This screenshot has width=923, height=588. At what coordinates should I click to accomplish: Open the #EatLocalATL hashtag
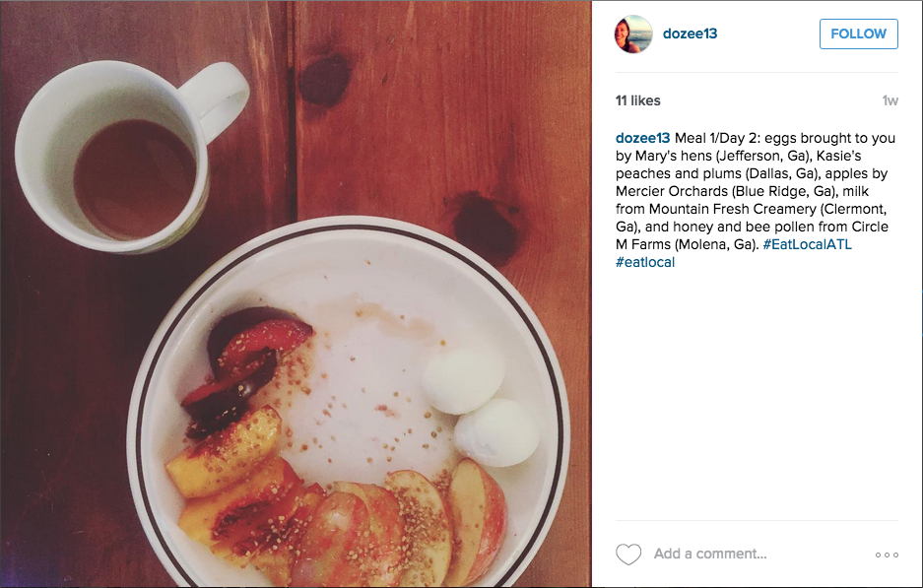807,244
